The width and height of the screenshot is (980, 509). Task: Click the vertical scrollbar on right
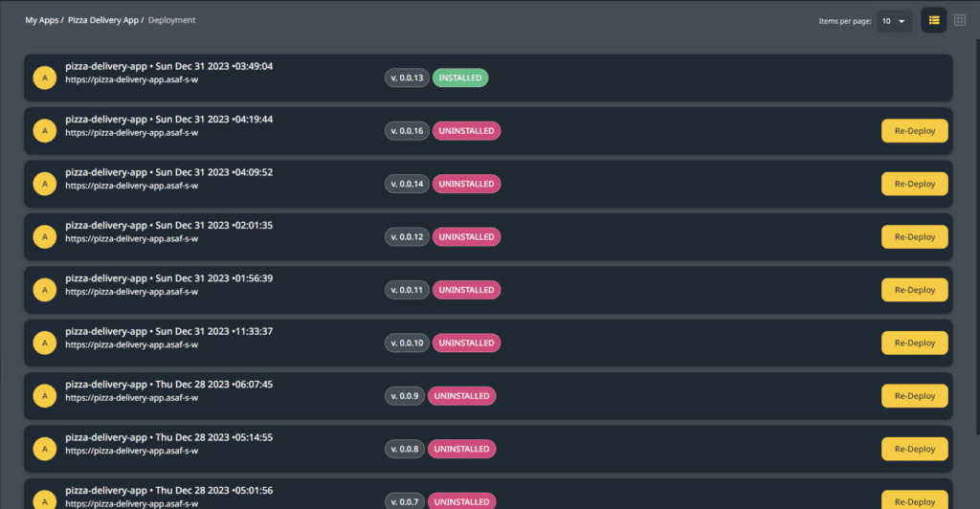click(977, 237)
